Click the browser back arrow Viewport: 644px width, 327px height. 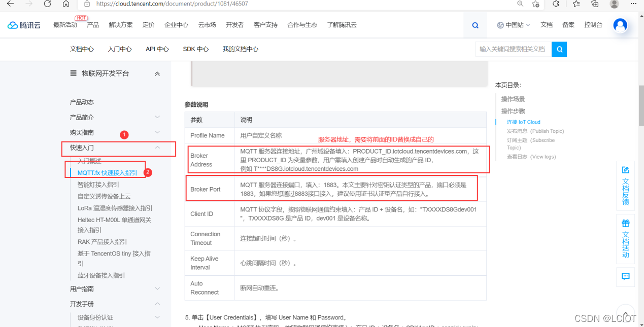tap(10, 4)
